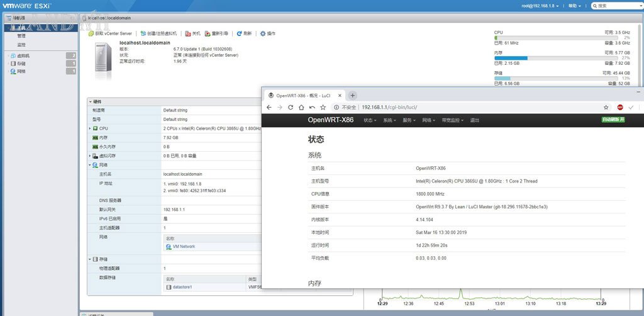Open the ABP adblock extension icon
This screenshot has width=644, height=316.
[620, 107]
